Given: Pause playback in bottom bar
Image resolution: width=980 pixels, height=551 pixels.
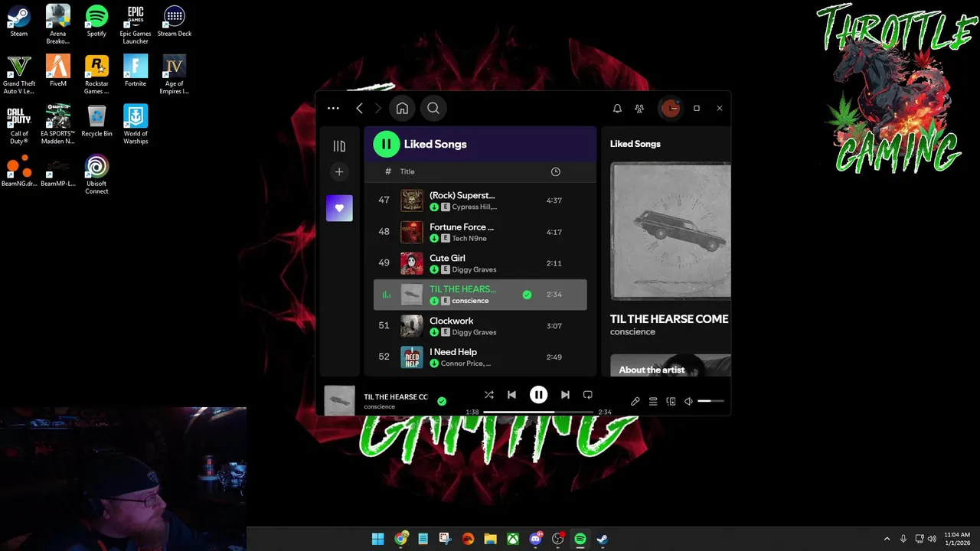Looking at the screenshot, I should pyautogui.click(x=538, y=395).
